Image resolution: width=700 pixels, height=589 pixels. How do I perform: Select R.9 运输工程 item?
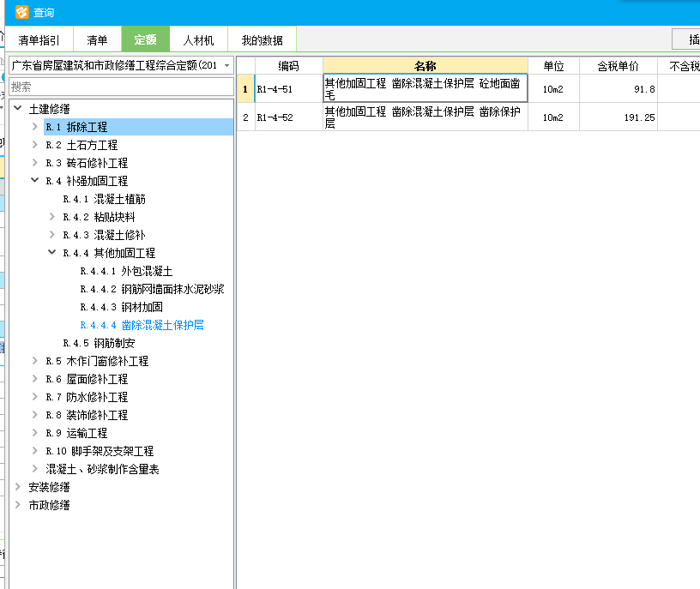[x=76, y=433]
